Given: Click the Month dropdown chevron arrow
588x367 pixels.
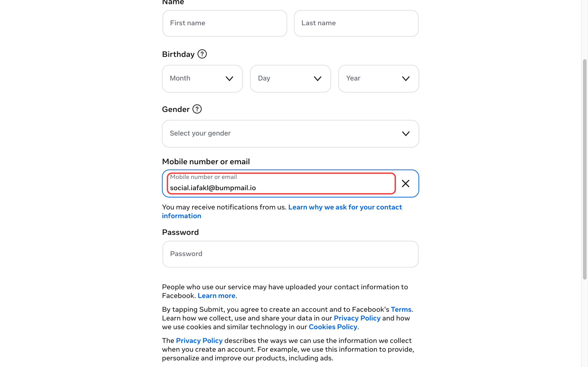Looking at the screenshot, I should (229, 79).
